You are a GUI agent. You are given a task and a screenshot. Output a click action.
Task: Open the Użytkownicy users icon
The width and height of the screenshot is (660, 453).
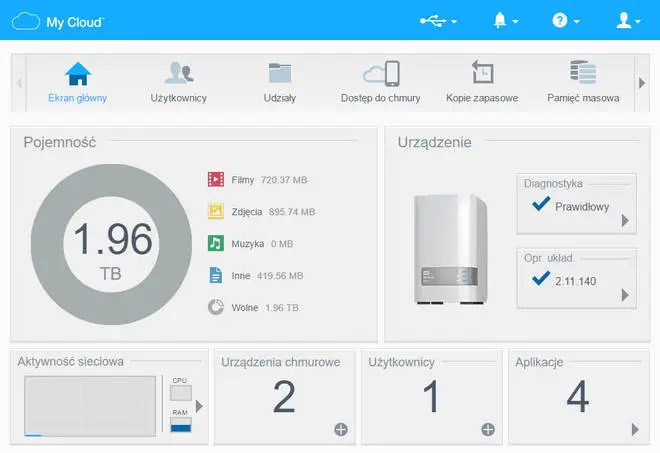[x=179, y=73]
